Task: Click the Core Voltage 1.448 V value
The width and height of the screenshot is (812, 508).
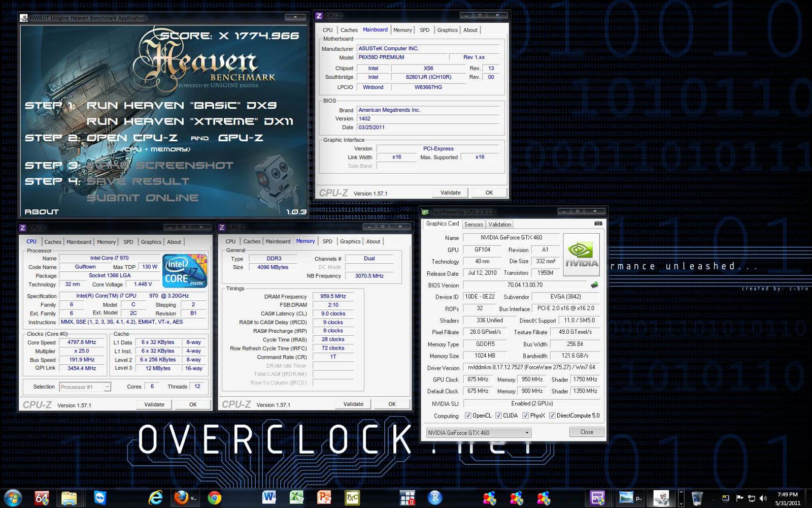Action: [143, 284]
